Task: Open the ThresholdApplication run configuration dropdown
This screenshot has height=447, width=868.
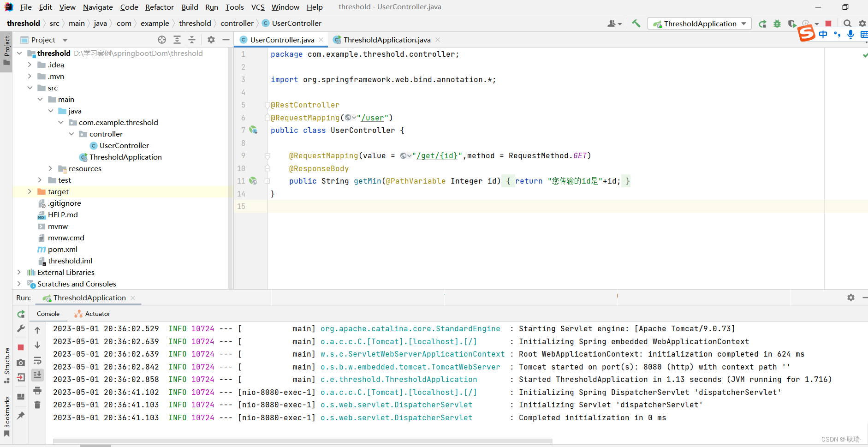Action: point(700,24)
